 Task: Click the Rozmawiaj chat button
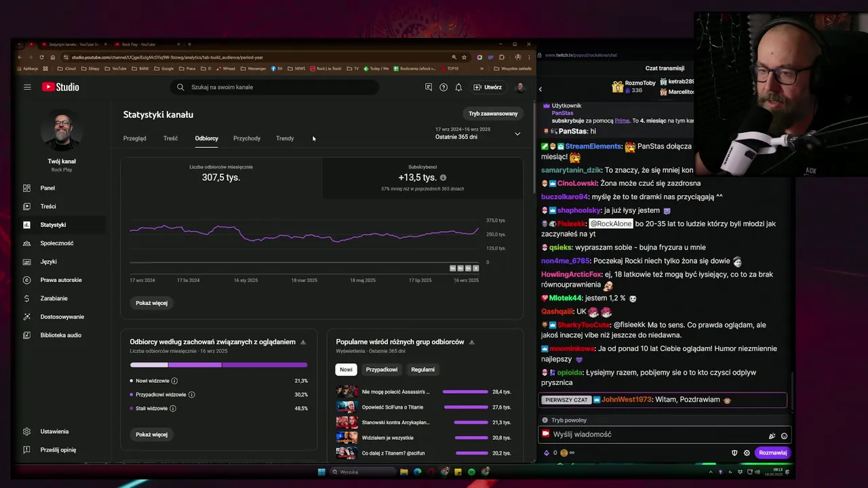point(772,453)
